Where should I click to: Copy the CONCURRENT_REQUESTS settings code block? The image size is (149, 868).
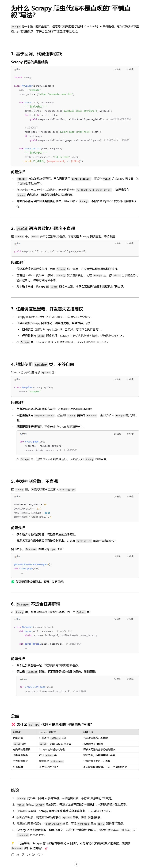117,496
